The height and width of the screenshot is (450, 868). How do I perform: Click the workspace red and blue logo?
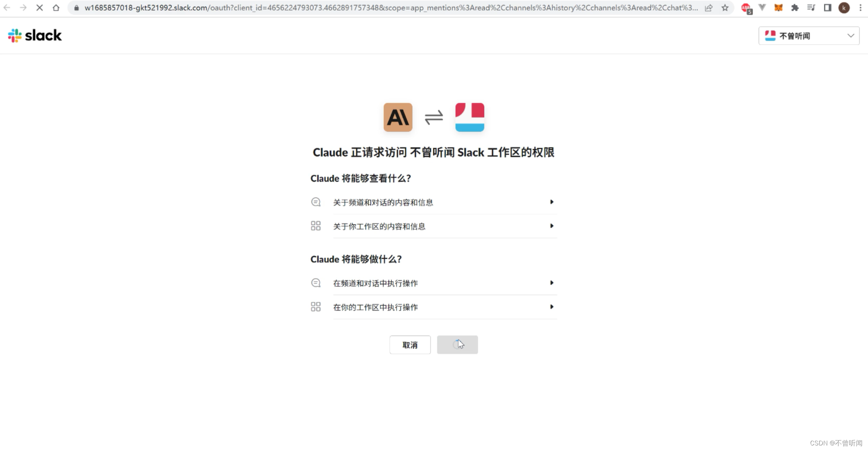[469, 117]
